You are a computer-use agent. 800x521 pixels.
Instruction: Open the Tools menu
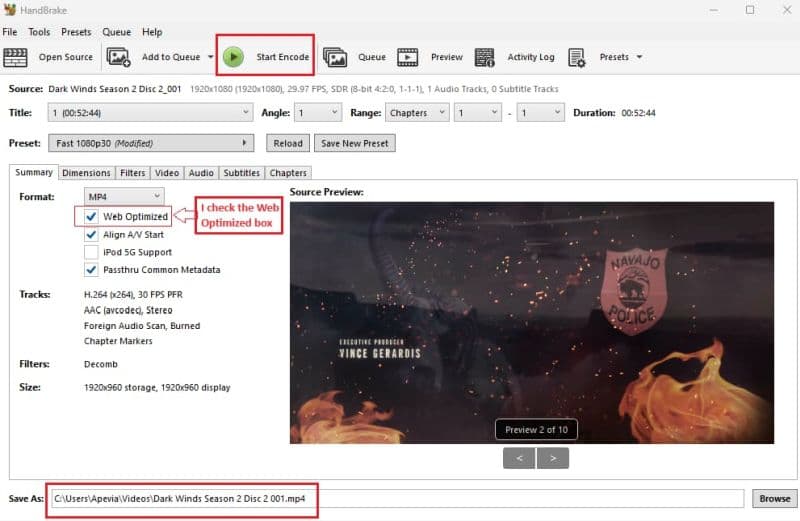coord(39,32)
